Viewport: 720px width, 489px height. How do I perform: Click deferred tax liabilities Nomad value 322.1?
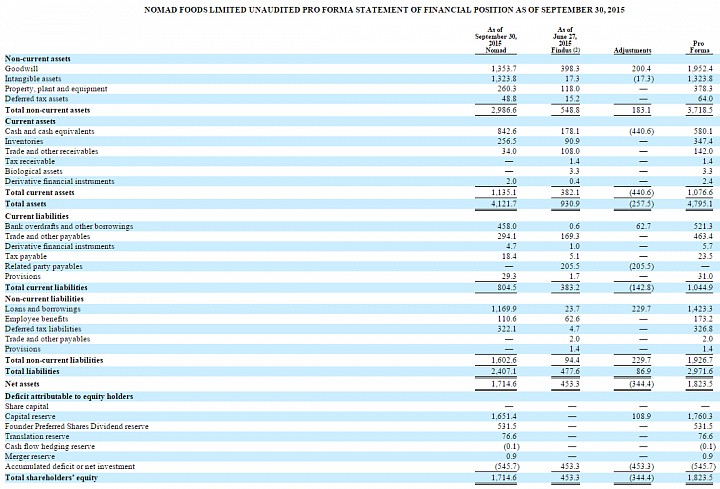(507, 329)
